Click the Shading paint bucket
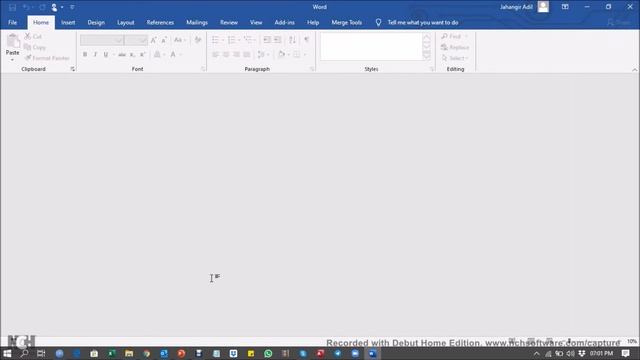Image resolution: width=640 pixels, height=360 pixels. 281,54
